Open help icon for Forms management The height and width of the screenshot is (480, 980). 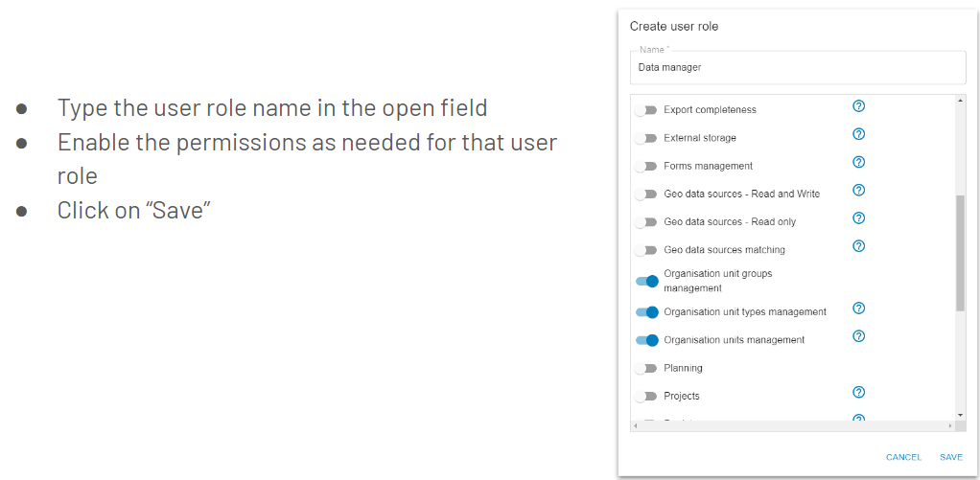coord(859,162)
